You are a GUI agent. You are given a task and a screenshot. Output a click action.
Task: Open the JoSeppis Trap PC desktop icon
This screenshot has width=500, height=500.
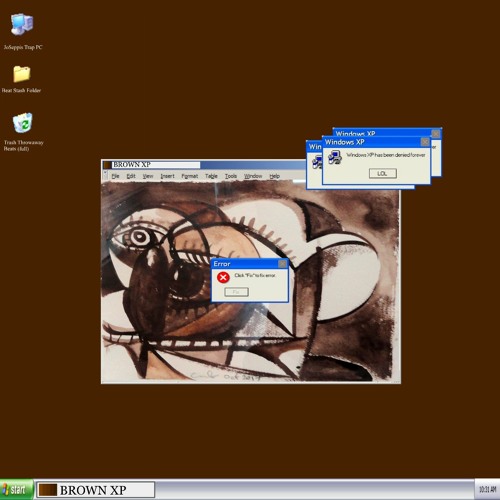coord(22,25)
